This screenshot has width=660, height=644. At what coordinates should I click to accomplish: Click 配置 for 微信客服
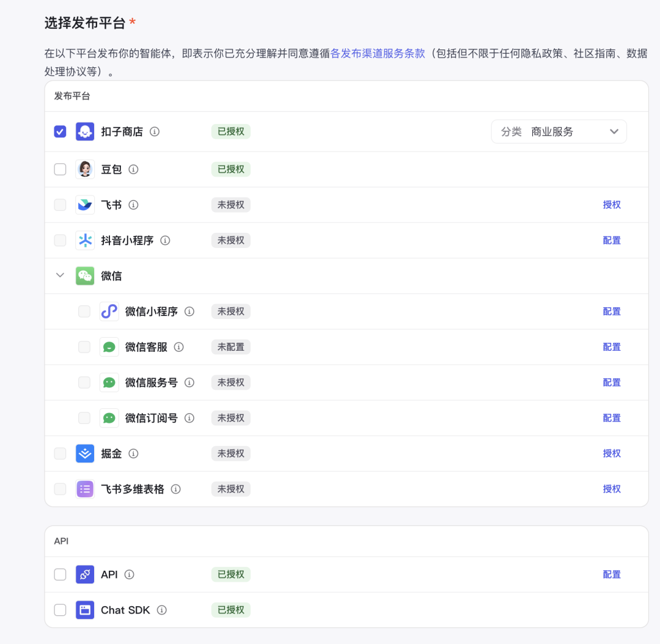pos(612,347)
